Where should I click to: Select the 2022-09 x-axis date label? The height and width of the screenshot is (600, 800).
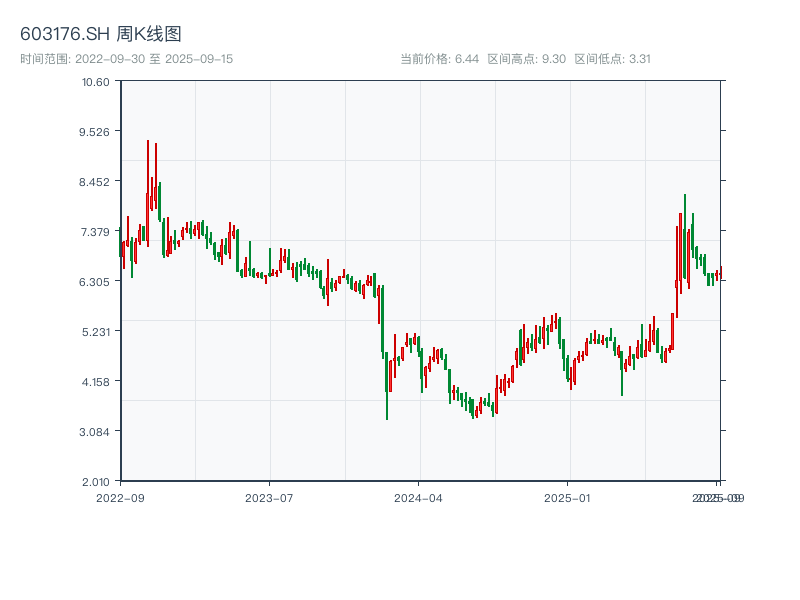tap(120, 497)
